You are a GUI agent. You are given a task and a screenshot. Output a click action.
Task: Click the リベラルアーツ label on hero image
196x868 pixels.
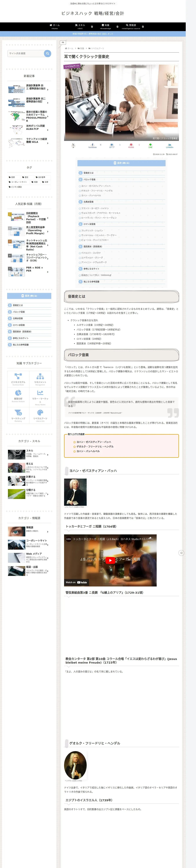[72, 66]
